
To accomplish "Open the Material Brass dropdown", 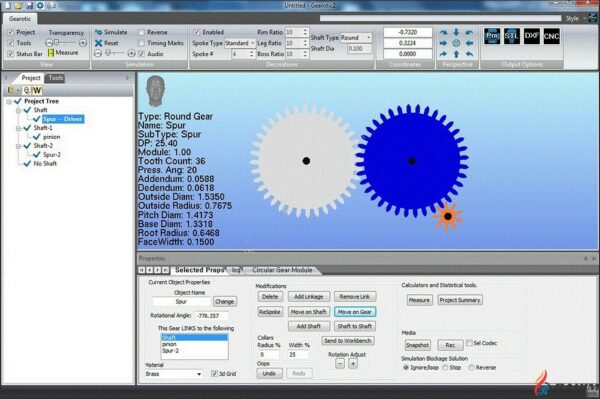I will click(x=174, y=374).
